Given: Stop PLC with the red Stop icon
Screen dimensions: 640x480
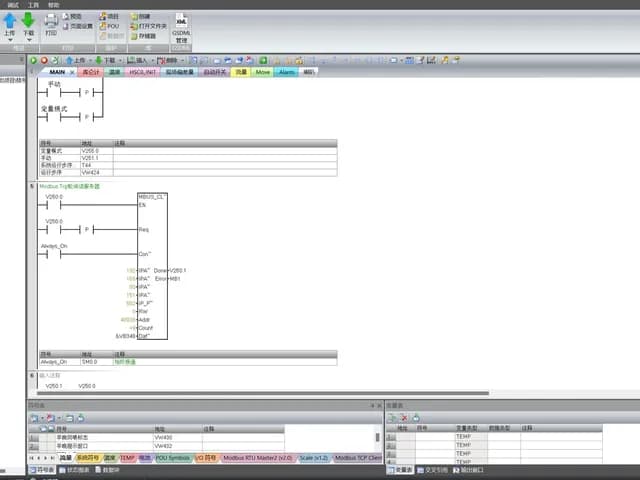Looking at the screenshot, I should [44, 60].
